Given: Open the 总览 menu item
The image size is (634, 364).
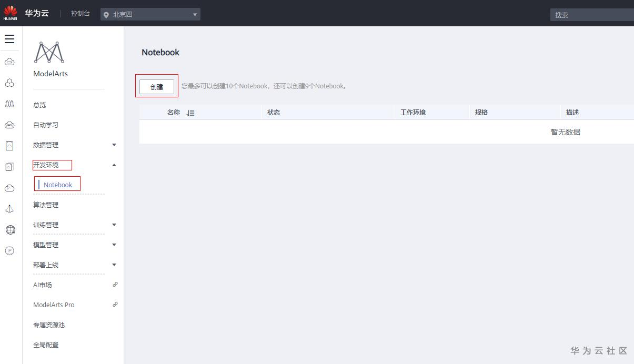Looking at the screenshot, I should (x=39, y=105).
